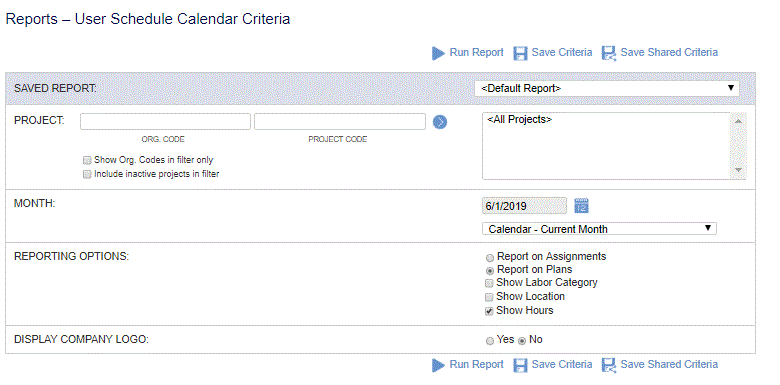Toggle the Show Hours checkbox
Viewport: 780px width, 385px height.
489,311
